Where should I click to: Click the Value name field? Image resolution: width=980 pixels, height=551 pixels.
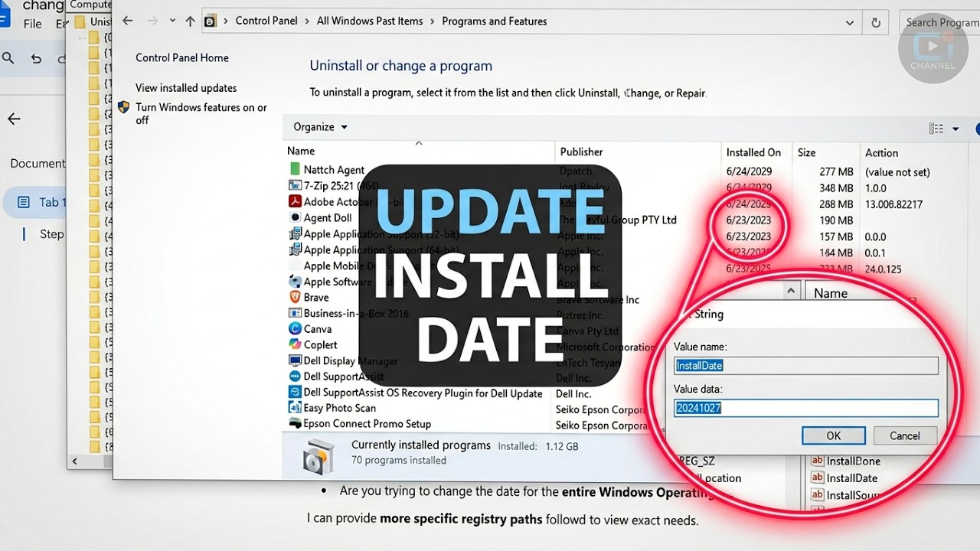tap(805, 366)
